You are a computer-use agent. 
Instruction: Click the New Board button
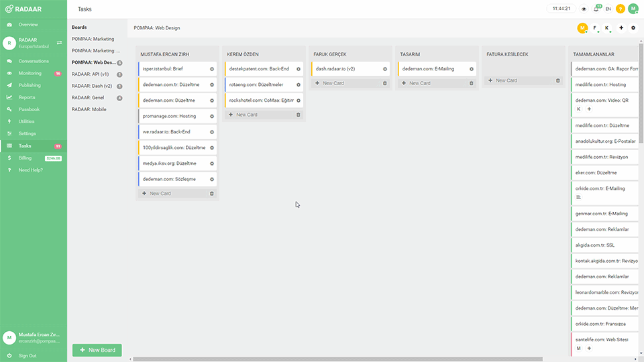coord(97,350)
